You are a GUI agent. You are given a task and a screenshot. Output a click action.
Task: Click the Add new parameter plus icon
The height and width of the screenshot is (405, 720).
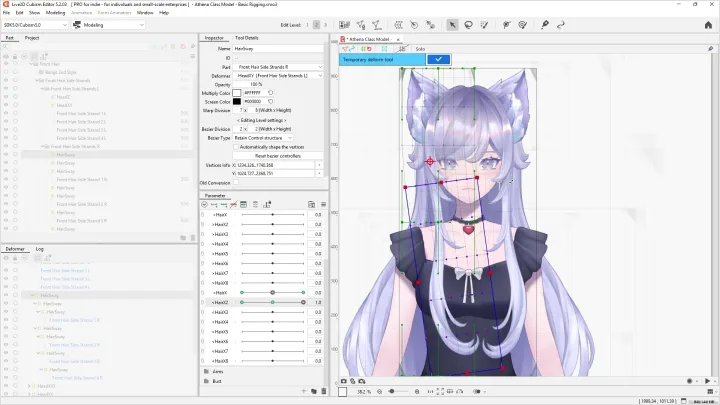pos(304,391)
